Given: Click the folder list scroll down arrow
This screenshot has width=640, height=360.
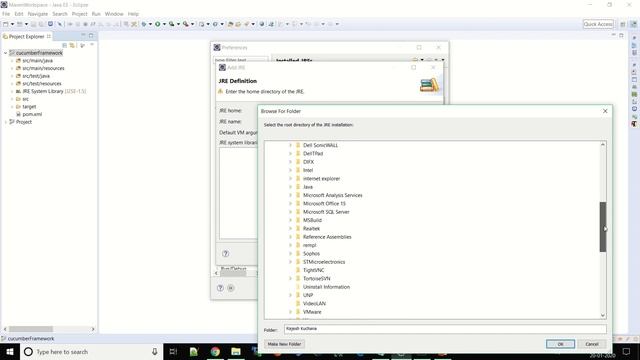Looking at the screenshot, I should point(603,316).
